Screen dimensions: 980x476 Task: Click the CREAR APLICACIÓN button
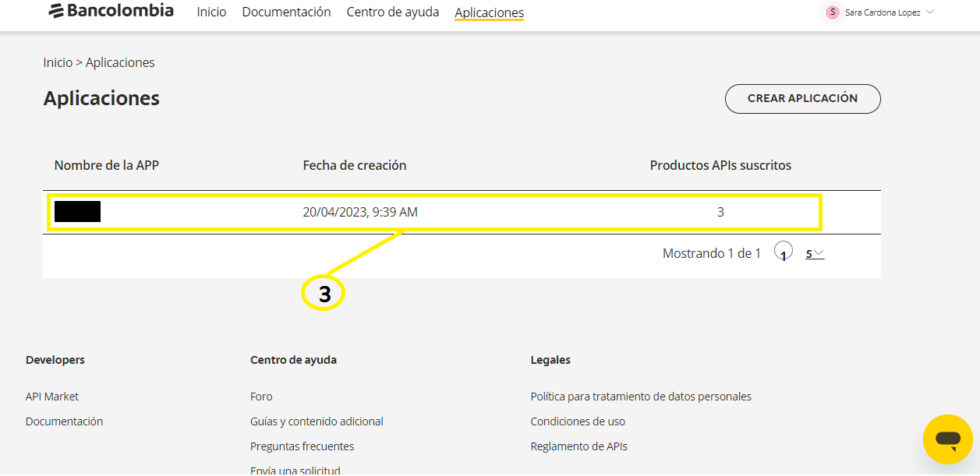[802, 99]
